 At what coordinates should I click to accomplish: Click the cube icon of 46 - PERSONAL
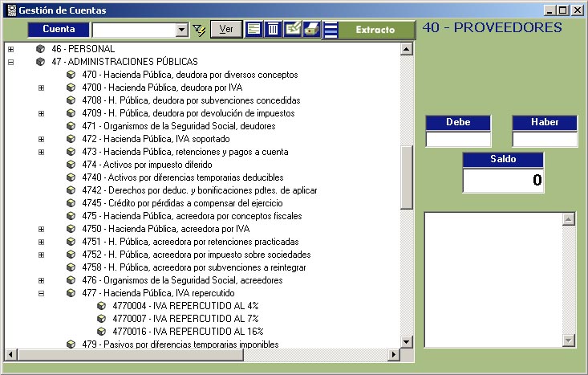[40, 49]
